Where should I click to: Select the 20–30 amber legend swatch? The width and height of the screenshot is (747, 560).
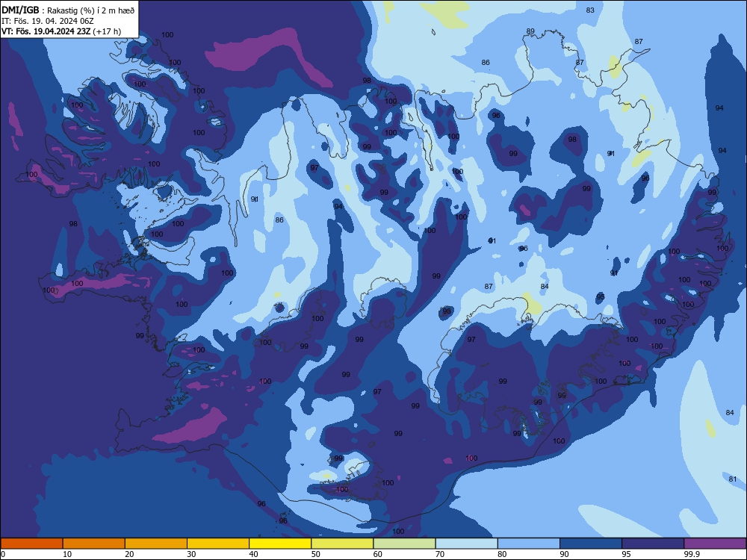point(156,544)
